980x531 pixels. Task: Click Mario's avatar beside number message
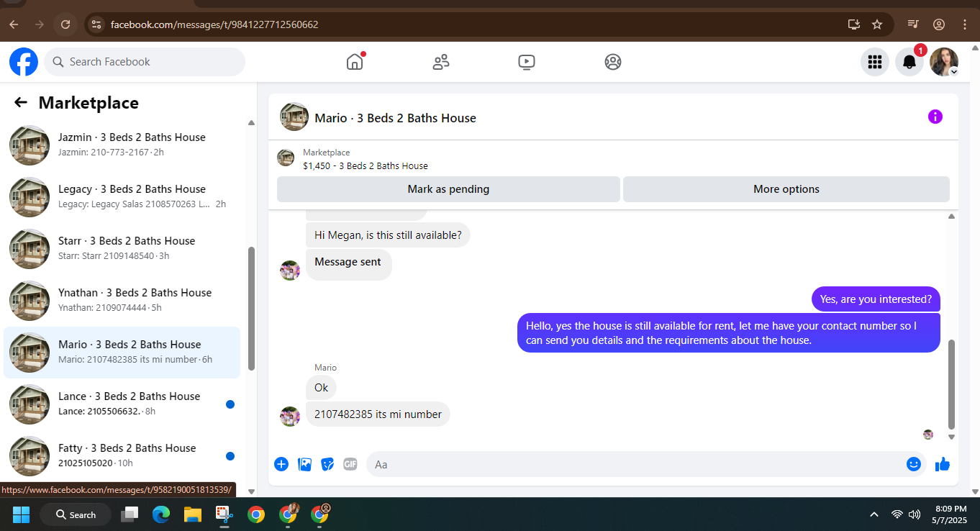pyautogui.click(x=290, y=417)
